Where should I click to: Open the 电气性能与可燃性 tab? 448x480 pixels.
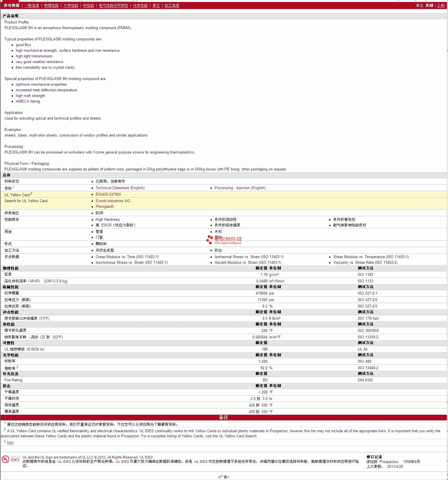[x=113, y=5]
